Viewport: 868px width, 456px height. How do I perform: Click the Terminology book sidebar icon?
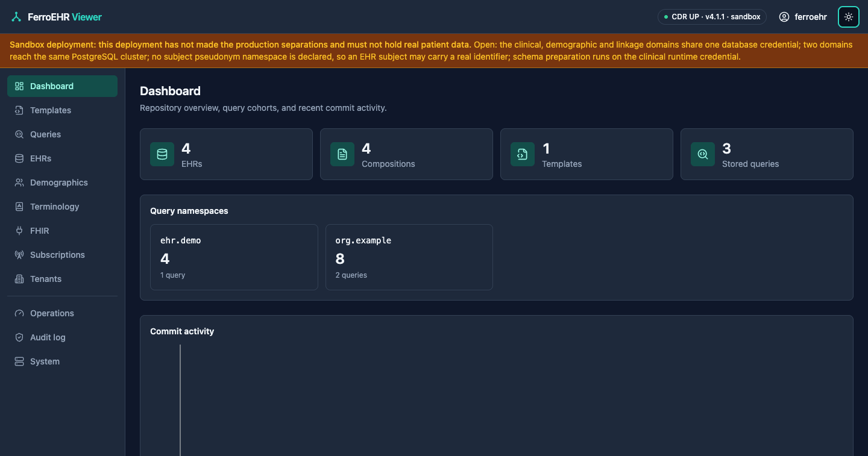(x=19, y=207)
